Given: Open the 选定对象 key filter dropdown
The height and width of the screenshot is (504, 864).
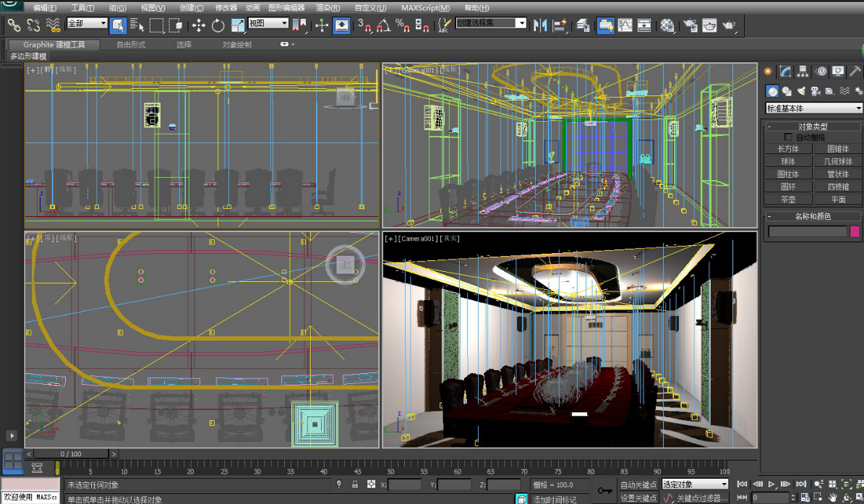Looking at the screenshot, I should point(696,484).
